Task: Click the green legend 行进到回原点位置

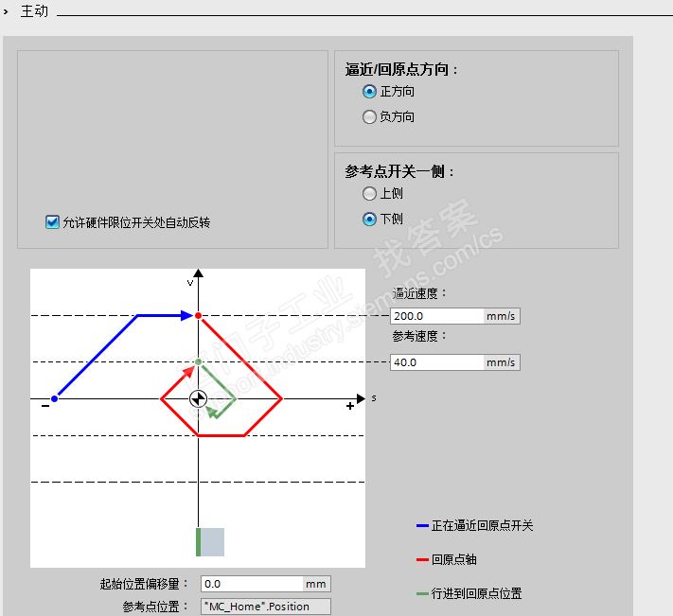Action: (469, 593)
